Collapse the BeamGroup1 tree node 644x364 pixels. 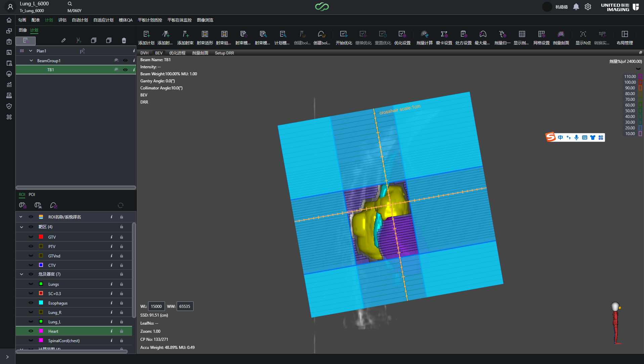[x=31, y=61]
